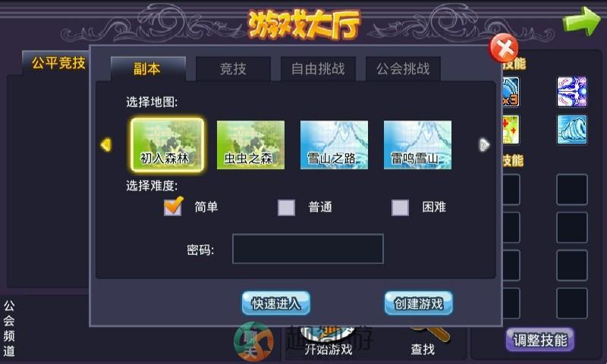The height and width of the screenshot is (364, 607).
Task: Click the 开始游戏 icon
Action: (329, 342)
